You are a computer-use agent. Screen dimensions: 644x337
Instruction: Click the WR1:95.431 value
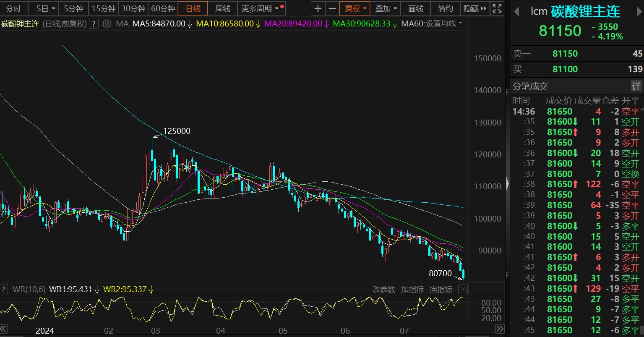[71, 289]
